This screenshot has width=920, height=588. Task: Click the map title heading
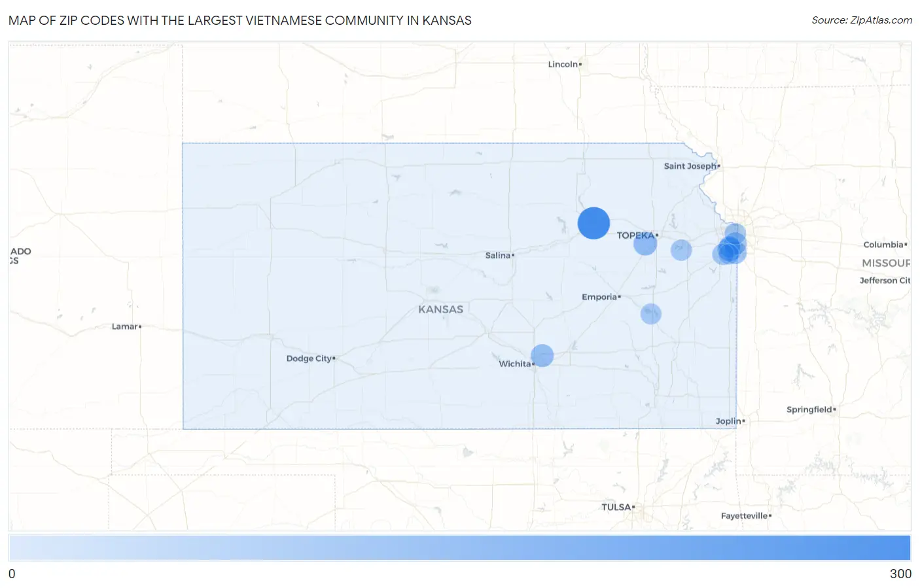click(240, 20)
